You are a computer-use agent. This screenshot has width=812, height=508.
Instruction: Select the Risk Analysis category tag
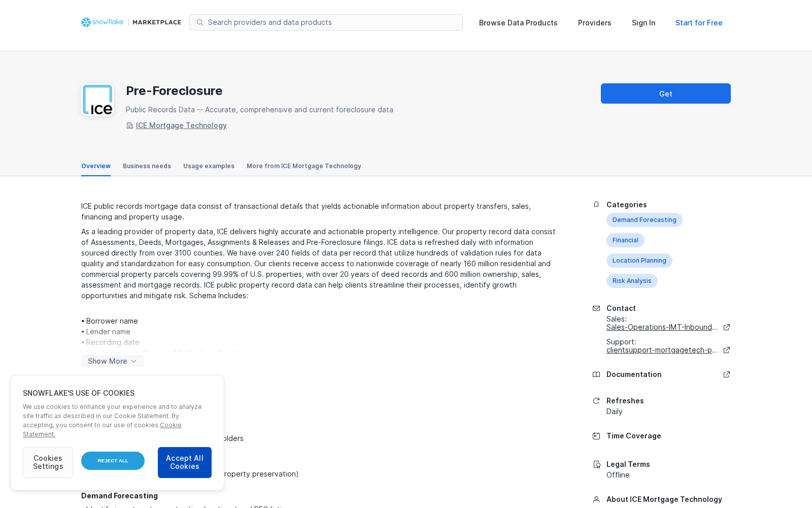click(x=632, y=281)
